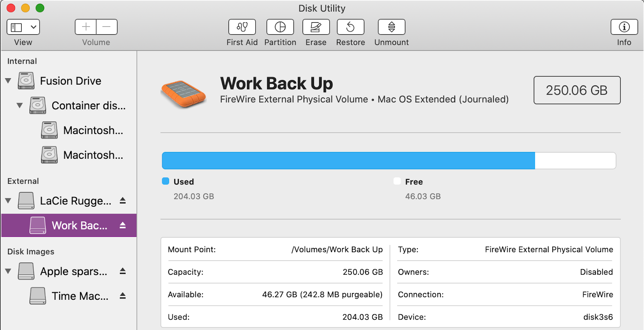Screen dimensions: 644x330
Task: Select the Time Machine volume
Action: coord(69,296)
